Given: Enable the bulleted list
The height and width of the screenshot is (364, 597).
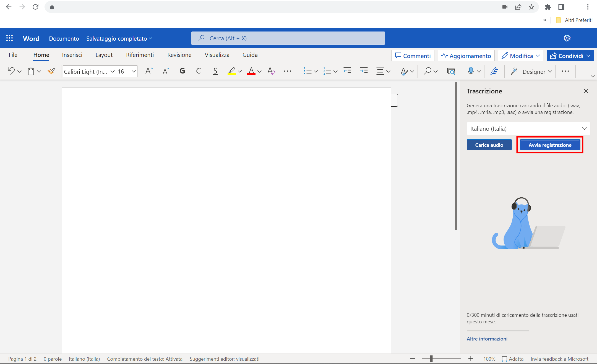Looking at the screenshot, I should click(308, 71).
